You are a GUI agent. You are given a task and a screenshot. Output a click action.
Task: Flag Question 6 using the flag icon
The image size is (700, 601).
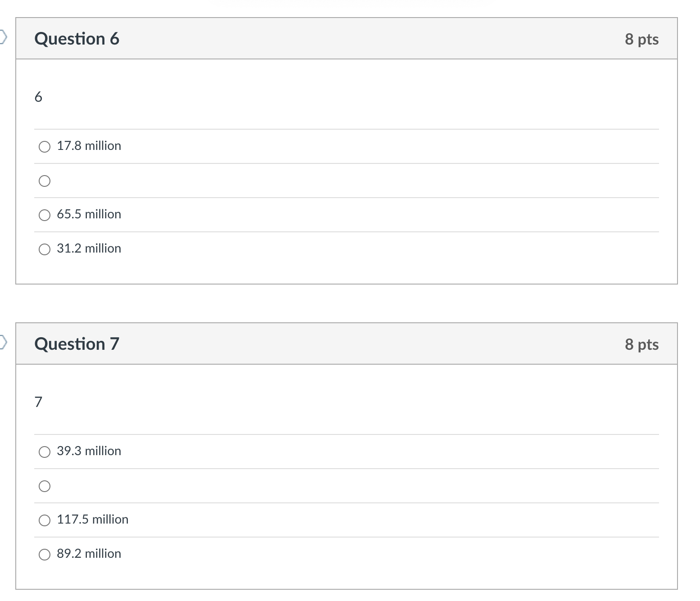point(4,38)
